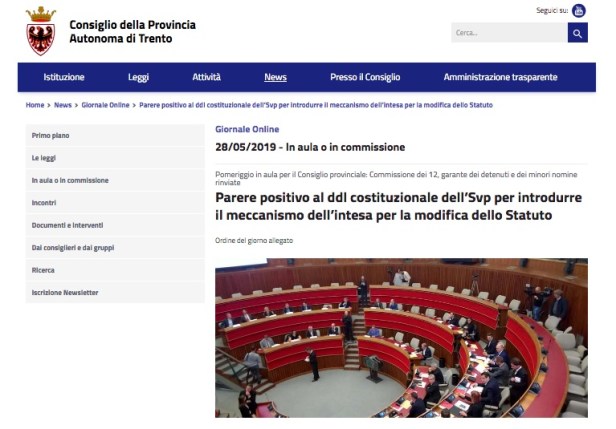Select Incontri in the sidebar
Image resolution: width=616 pixels, height=429 pixels.
coord(115,203)
